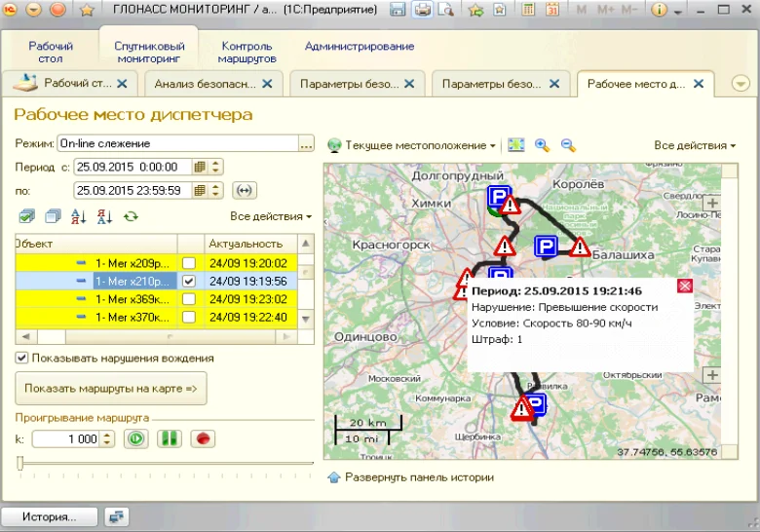The image size is (760, 532).
Task: Close the violation info popup
Action: [685, 285]
